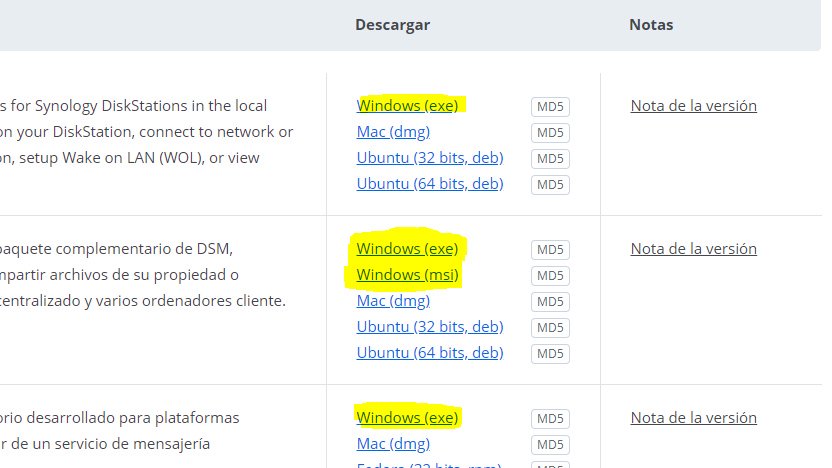This screenshot has width=832, height=468.
Task: Open Ubuntu (32 bits, deb) in second section
Action: coord(430,326)
